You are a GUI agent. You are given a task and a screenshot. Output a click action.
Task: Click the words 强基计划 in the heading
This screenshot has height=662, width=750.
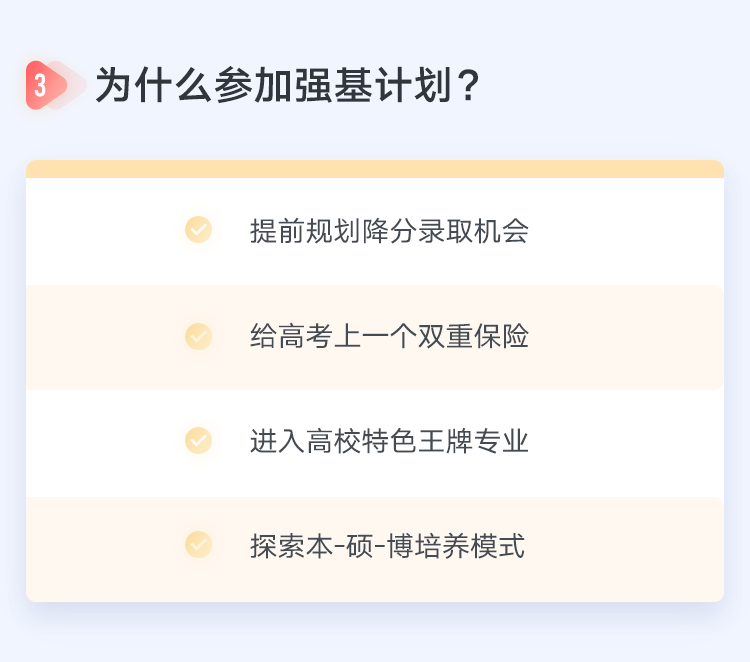(x=367, y=86)
